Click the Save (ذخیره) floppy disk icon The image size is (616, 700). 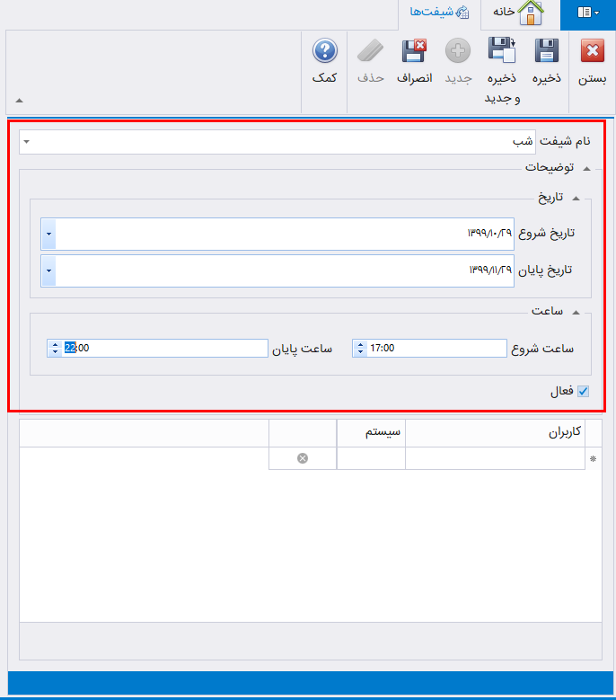pos(546,51)
